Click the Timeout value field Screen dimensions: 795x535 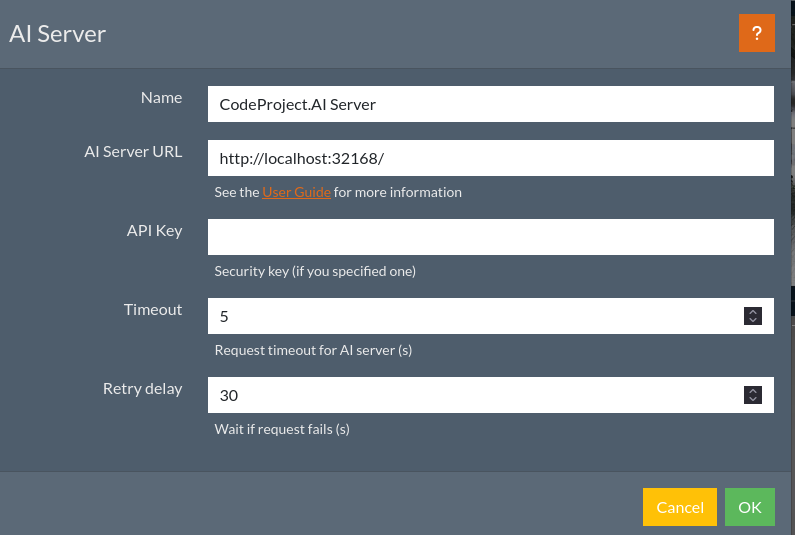(490, 316)
